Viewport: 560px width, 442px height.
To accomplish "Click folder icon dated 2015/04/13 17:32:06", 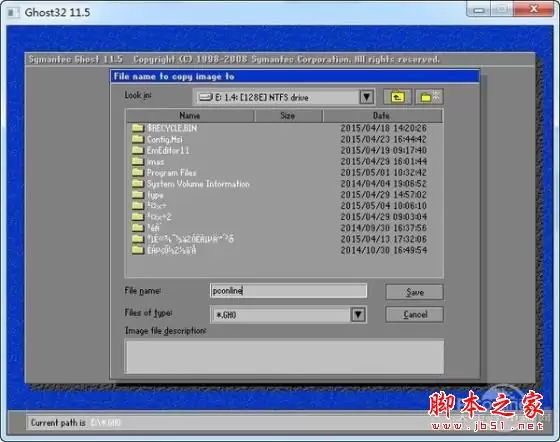I will pyautogui.click(x=138, y=238).
